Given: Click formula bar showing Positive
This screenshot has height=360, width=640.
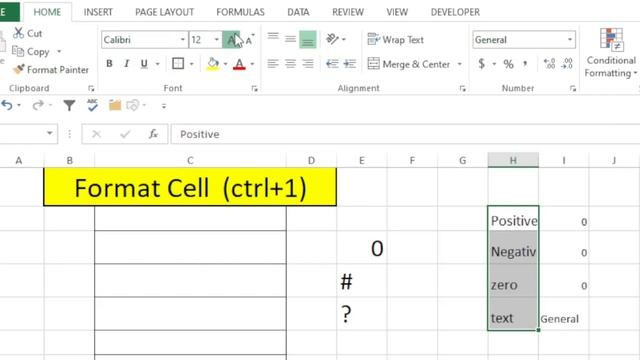Looking at the screenshot, I should [405, 134].
